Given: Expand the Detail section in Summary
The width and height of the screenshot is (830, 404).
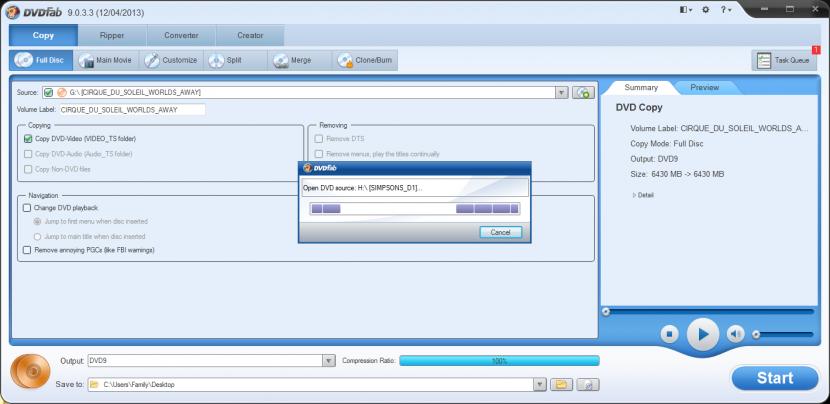Looking at the screenshot, I should [x=643, y=195].
